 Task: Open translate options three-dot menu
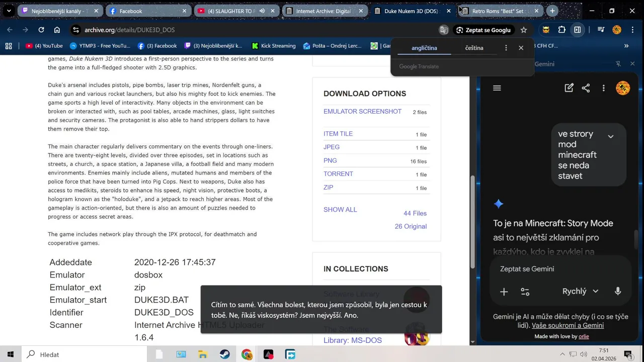506,48
